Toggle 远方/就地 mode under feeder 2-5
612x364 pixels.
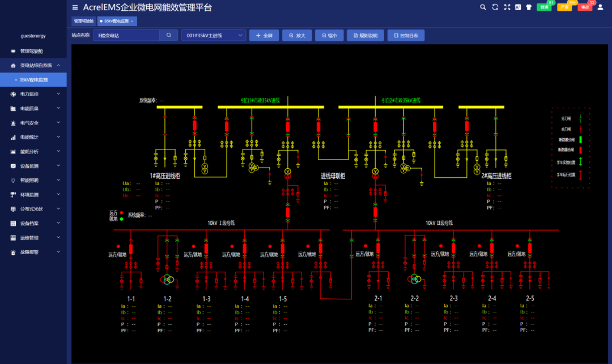click(x=517, y=254)
